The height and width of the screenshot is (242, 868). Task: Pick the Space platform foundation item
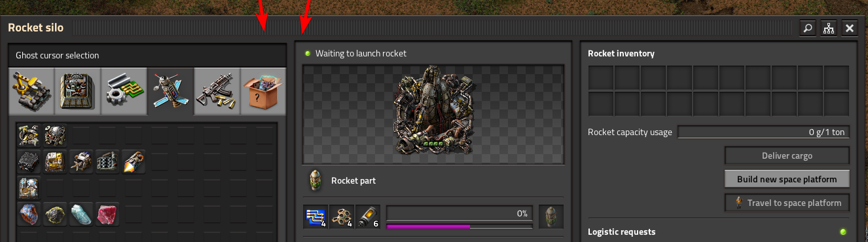(29, 161)
